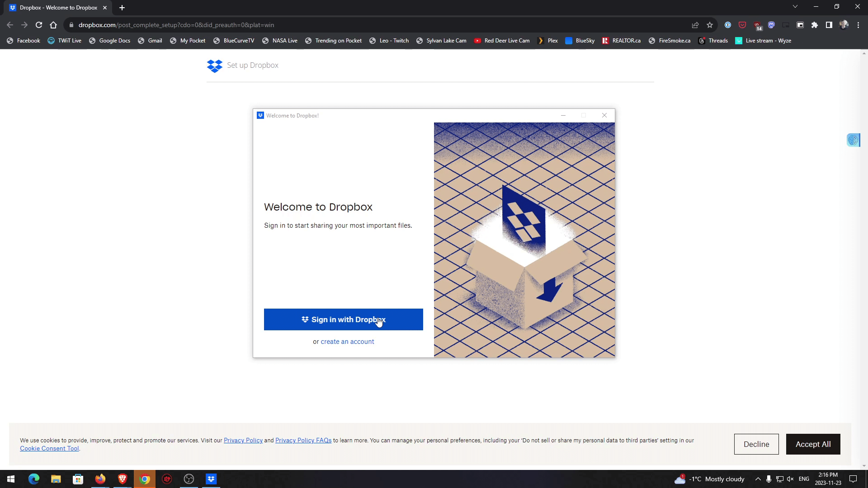Expand the tab search chevron

(795, 7)
